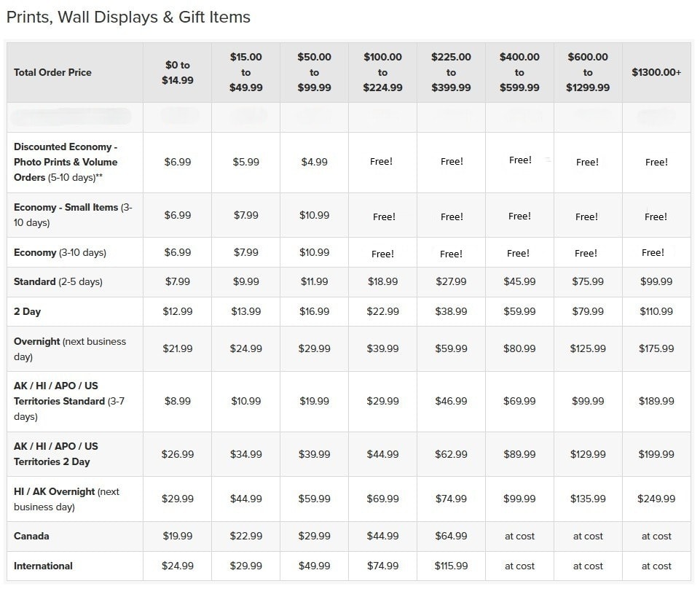Click the Discounted Economy row label
Viewport: 700px width, 589px height.
tap(66, 162)
